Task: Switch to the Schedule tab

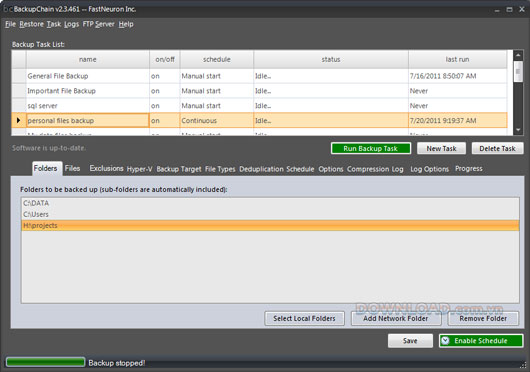Action: [300, 169]
